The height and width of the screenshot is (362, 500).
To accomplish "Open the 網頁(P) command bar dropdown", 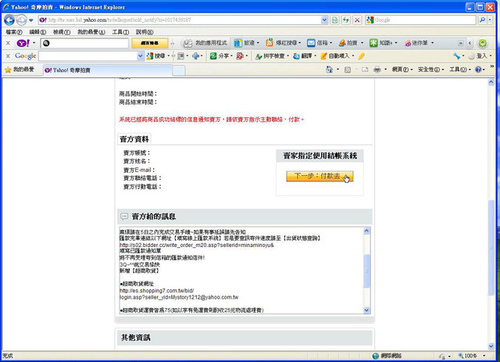I will click(x=402, y=69).
